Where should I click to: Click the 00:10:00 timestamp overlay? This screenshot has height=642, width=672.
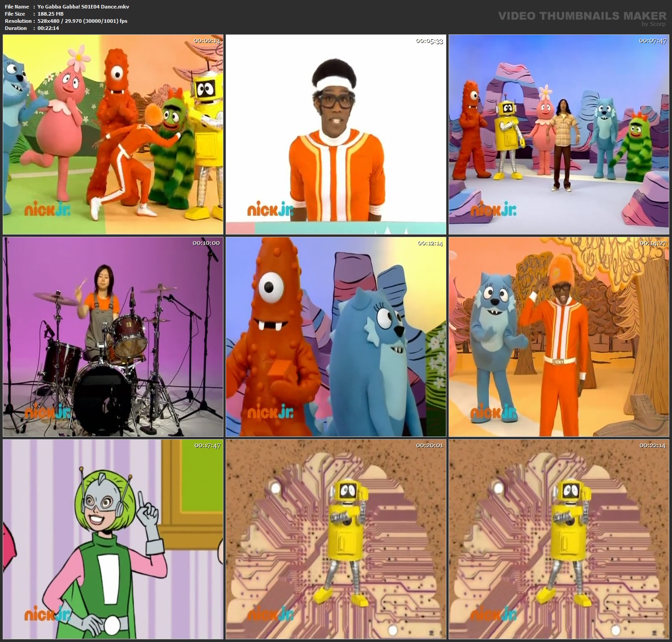click(x=206, y=243)
